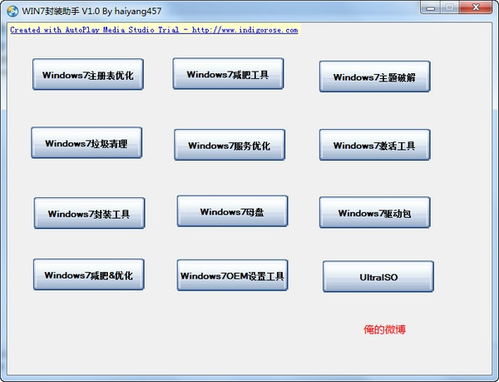The width and height of the screenshot is (499, 382).
Task: Click Windows7主题破解 theme patch button
Action: pyautogui.click(x=375, y=76)
